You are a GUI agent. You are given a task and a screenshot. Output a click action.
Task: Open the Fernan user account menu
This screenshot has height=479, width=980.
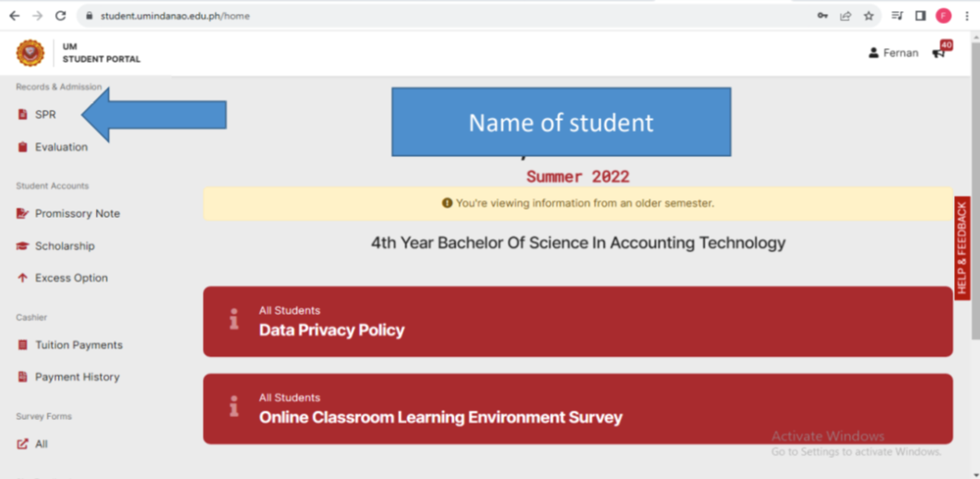[893, 54]
